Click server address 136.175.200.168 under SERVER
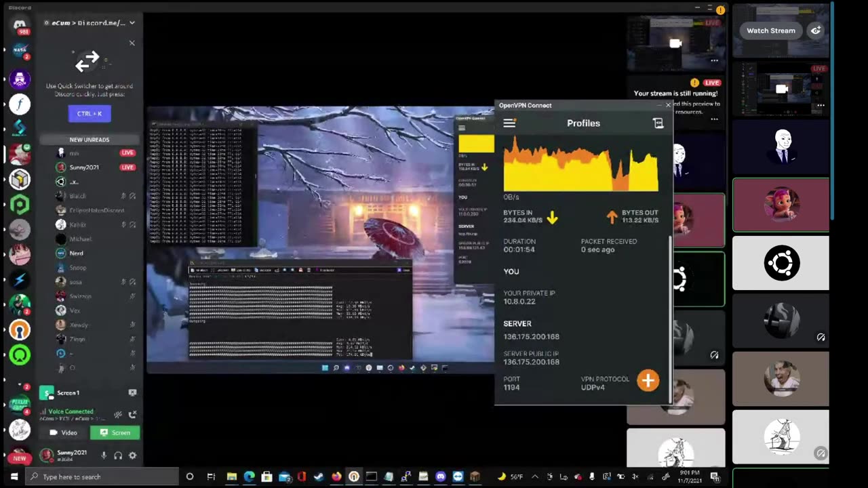The width and height of the screenshot is (868, 488). [531, 336]
